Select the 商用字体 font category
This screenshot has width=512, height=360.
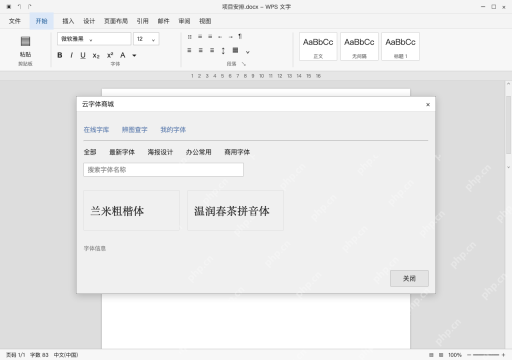(x=237, y=152)
